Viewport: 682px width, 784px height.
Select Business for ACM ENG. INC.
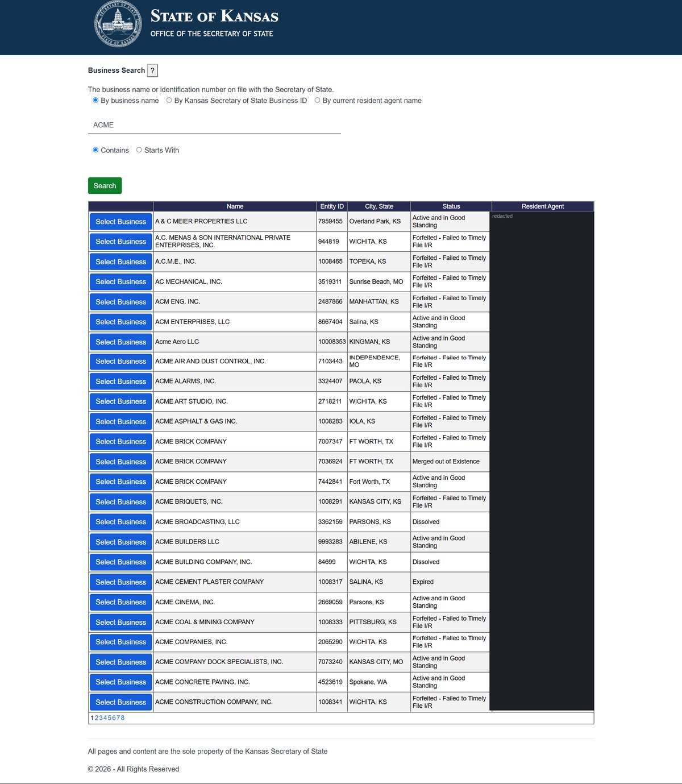coord(120,302)
